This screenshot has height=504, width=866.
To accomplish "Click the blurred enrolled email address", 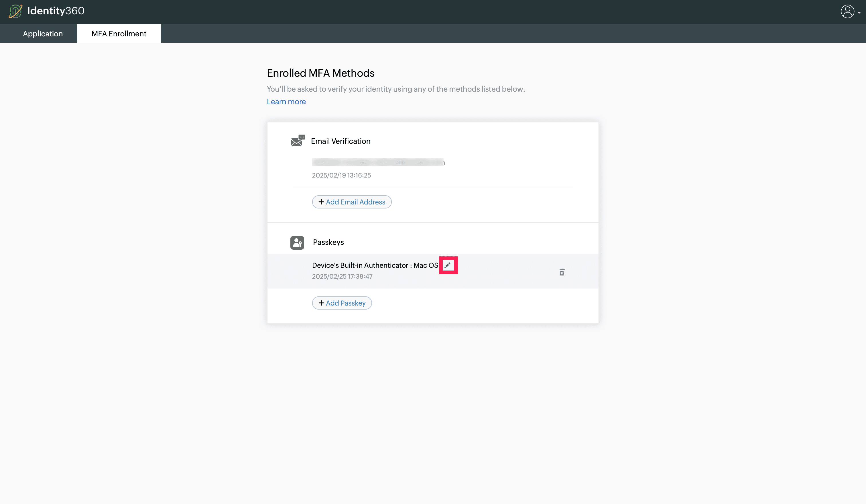I will point(377,162).
